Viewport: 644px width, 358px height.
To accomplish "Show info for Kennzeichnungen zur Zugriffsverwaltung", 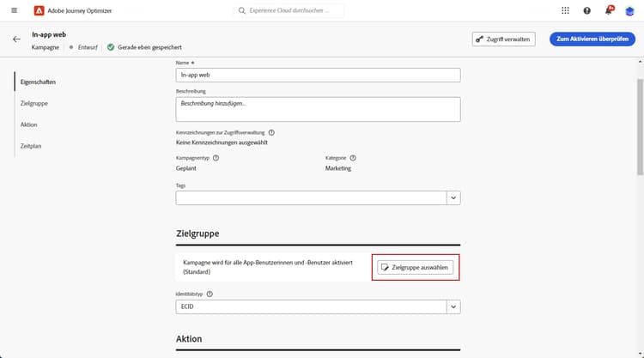I will point(271,133).
